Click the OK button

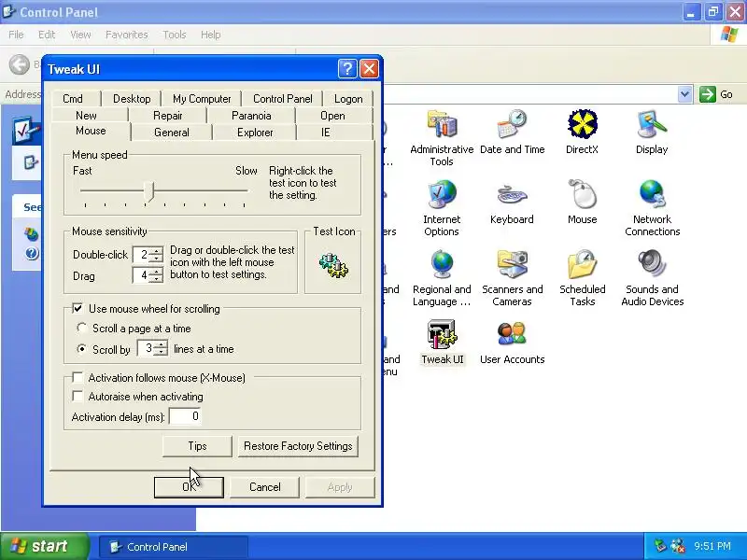(189, 487)
